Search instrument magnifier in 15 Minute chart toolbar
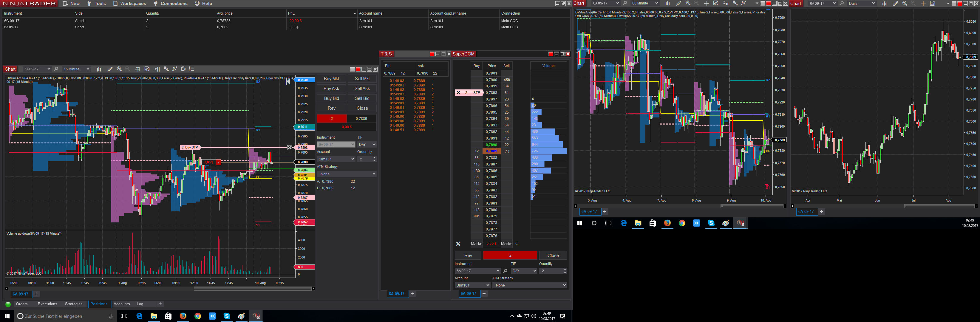The image size is (980, 322). [56, 69]
